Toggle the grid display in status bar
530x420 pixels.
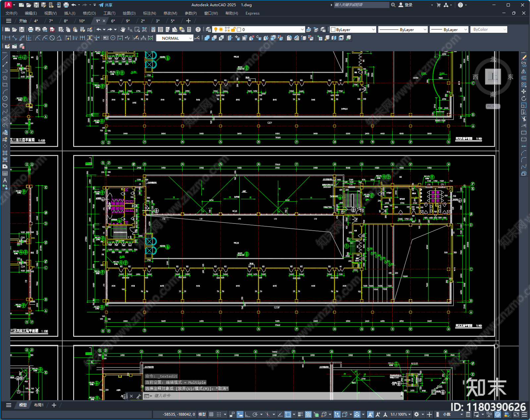pos(211,414)
